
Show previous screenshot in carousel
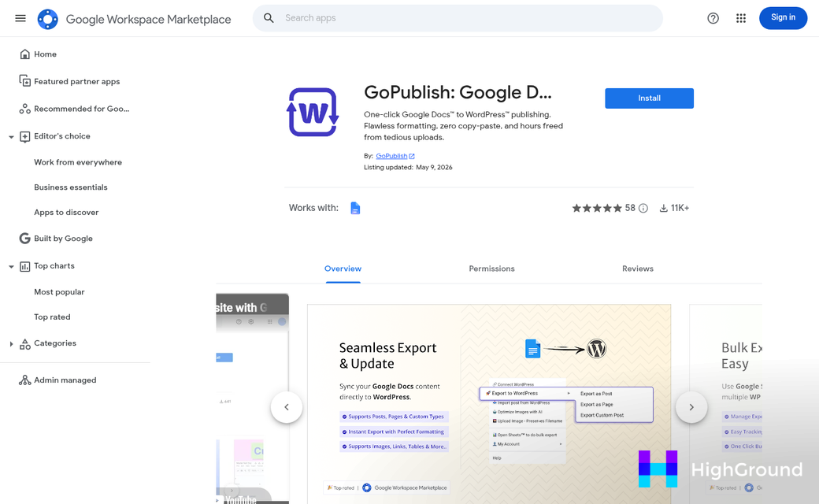pyautogui.click(x=286, y=407)
